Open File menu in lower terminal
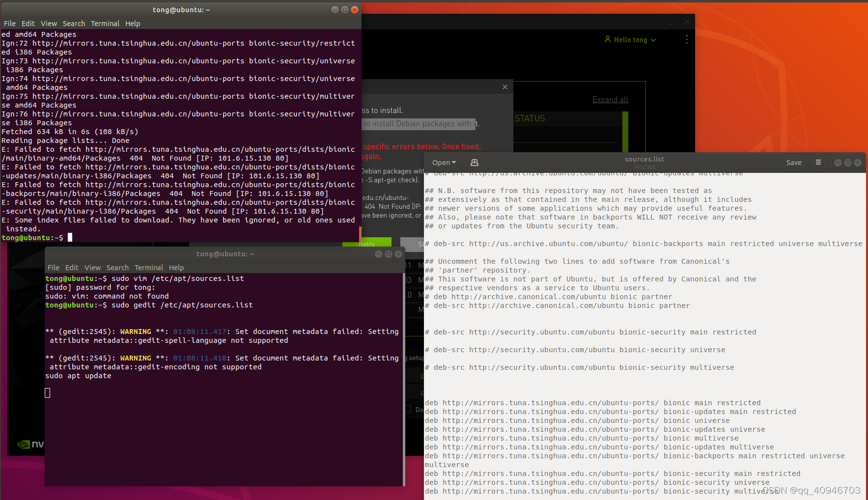 tap(54, 268)
